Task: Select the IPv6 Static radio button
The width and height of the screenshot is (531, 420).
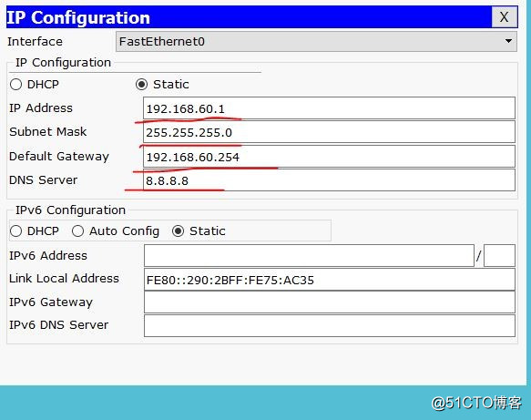Action: [x=179, y=231]
